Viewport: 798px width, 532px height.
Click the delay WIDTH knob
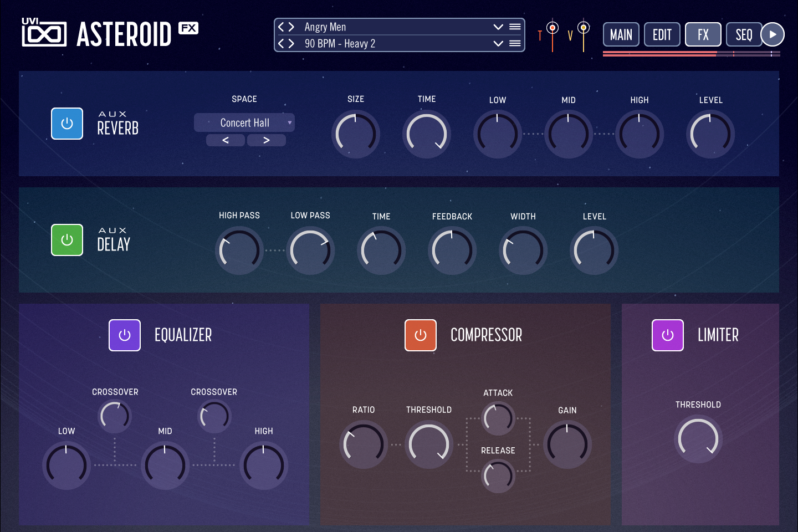[x=523, y=250]
